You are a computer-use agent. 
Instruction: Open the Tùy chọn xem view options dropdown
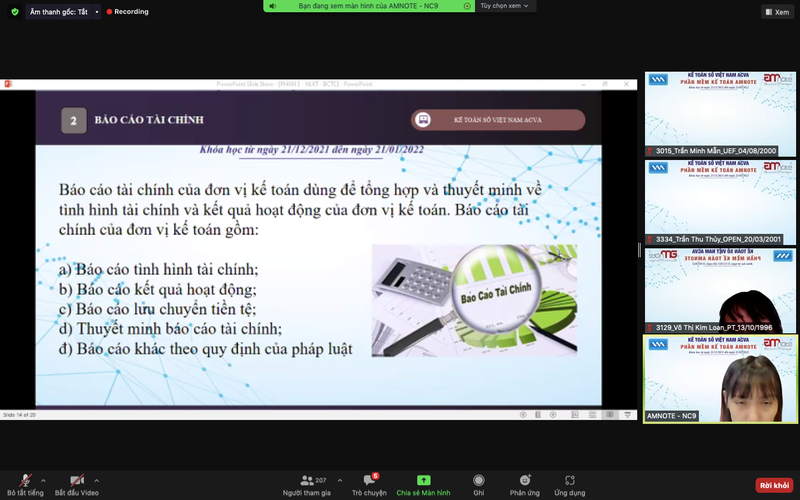506,6
